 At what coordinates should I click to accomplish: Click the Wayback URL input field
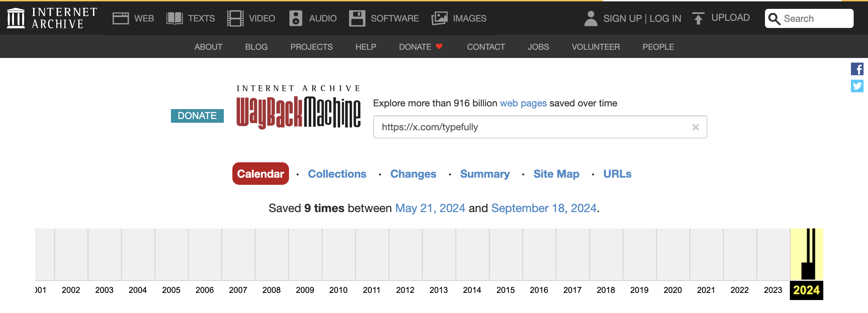tap(540, 127)
